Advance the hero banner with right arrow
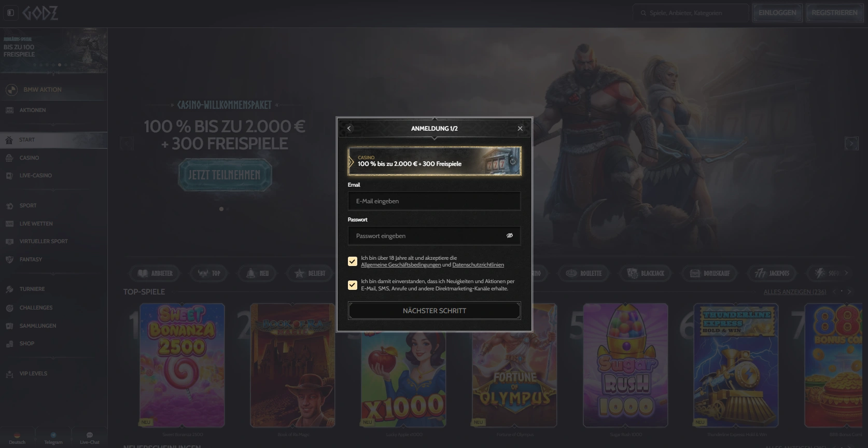The image size is (868, 448). pyautogui.click(x=851, y=144)
